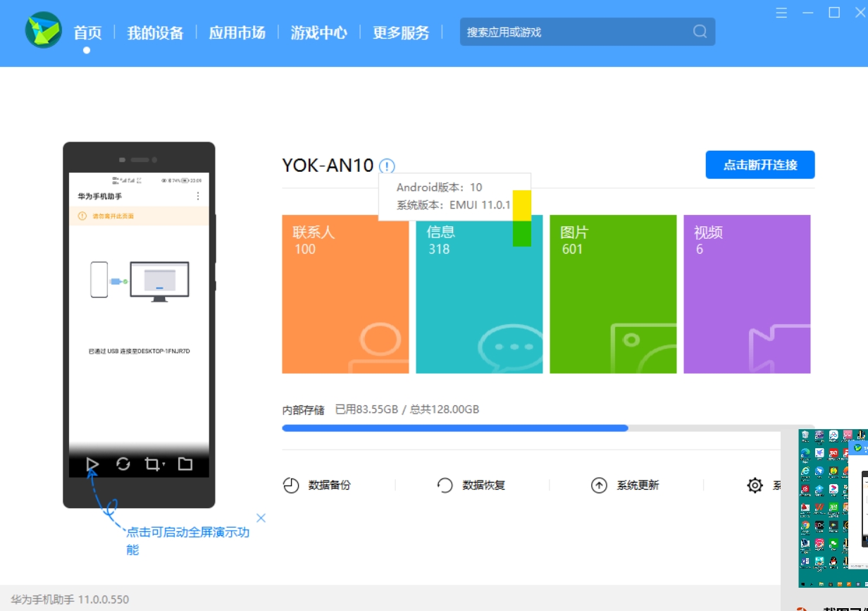
Task: Focus the 搜索应用或游戏 search field
Action: (x=588, y=32)
